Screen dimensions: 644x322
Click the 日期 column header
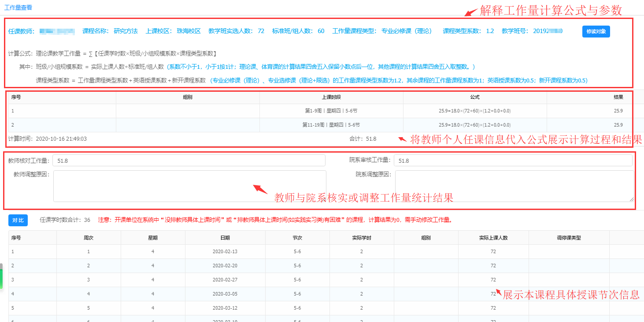(x=225, y=238)
